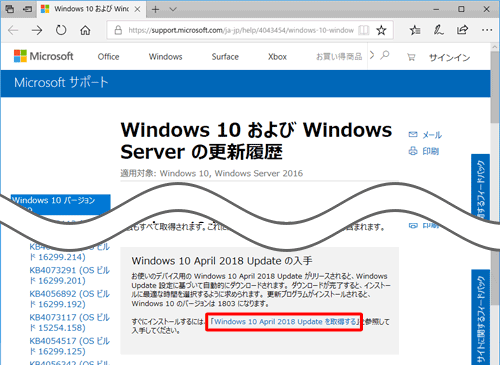Expand more navigation items chevron
This screenshot has width=500, height=365.
point(372,55)
